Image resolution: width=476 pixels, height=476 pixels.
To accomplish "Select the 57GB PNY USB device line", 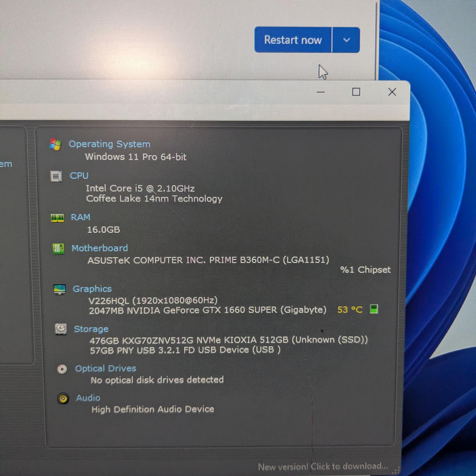I will click(185, 350).
